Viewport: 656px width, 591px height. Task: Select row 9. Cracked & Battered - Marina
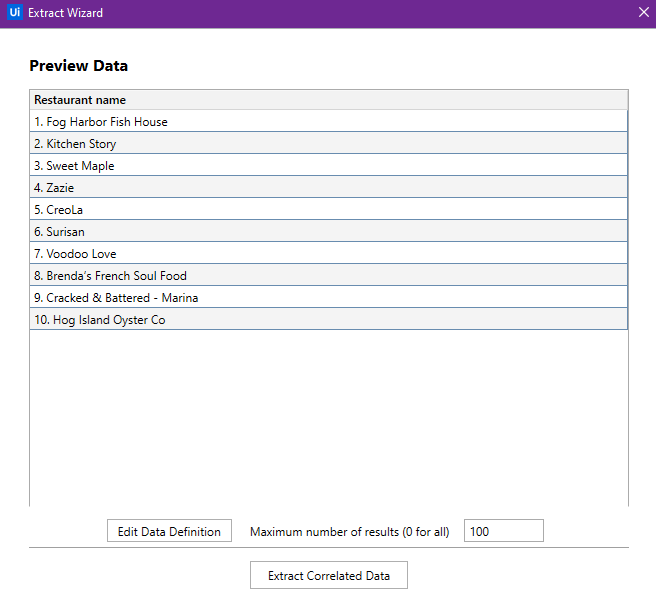328,297
